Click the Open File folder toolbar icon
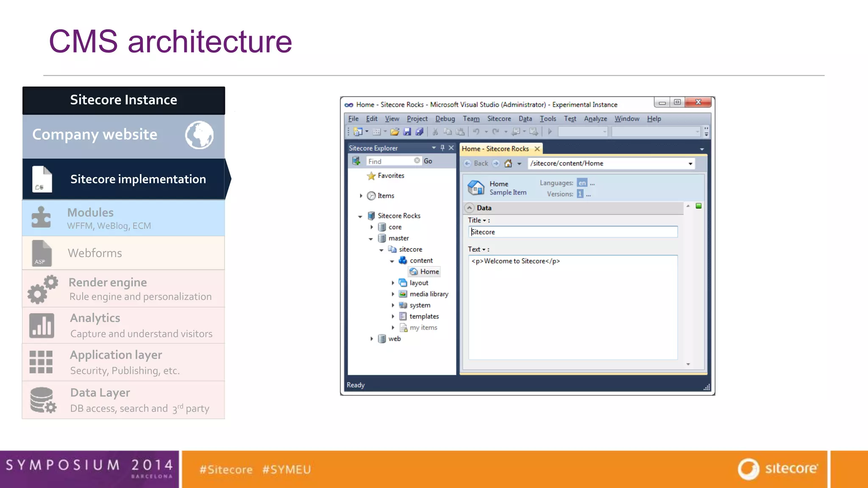868x488 pixels. pyautogui.click(x=395, y=132)
